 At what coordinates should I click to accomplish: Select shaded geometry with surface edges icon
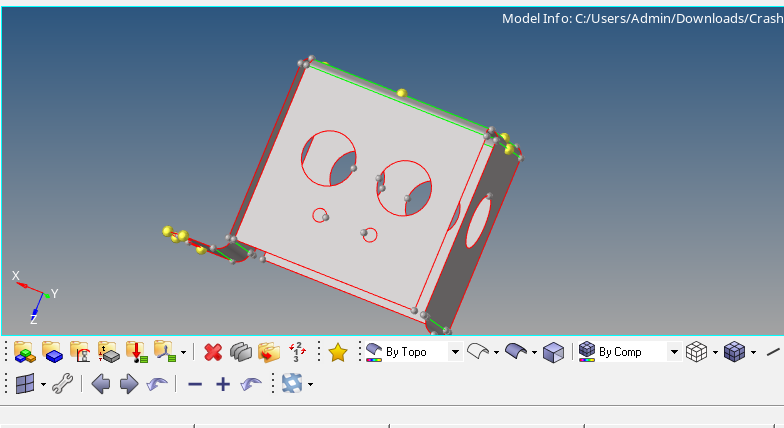pos(516,352)
